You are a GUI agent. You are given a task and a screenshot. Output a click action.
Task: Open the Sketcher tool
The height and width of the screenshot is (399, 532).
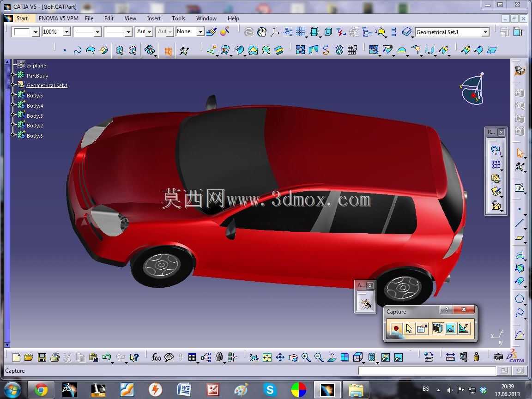pos(520,187)
